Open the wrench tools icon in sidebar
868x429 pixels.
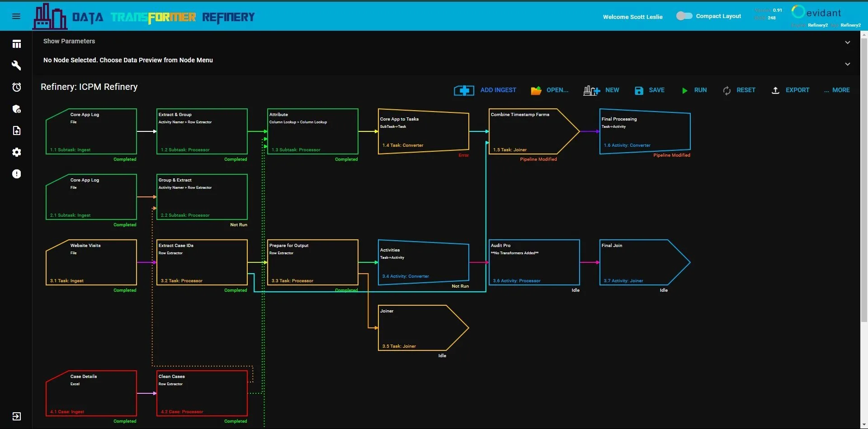click(x=17, y=65)
